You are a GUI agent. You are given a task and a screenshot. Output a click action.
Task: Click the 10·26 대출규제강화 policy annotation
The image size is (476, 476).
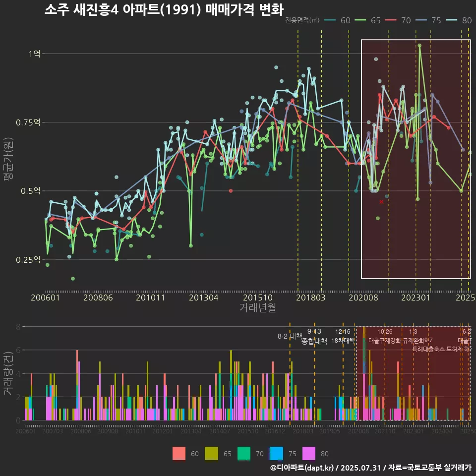tap(385, 336)
